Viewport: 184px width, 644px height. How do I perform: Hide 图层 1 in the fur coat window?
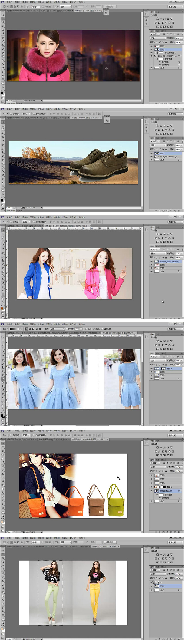pyautogui.click(x=152, y=46)
